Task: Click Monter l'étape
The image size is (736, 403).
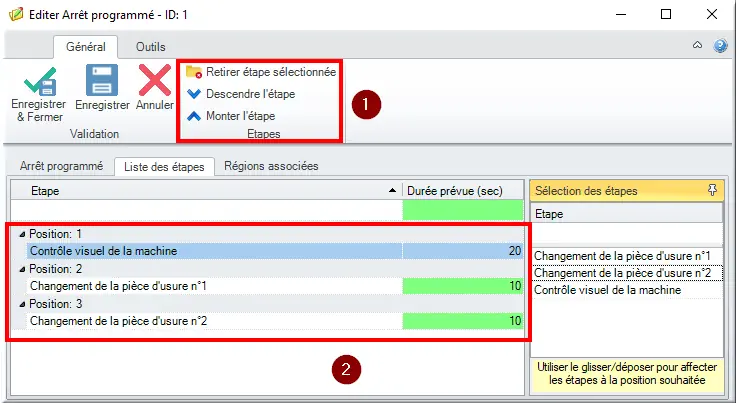Action: click(x=231, y=116)
